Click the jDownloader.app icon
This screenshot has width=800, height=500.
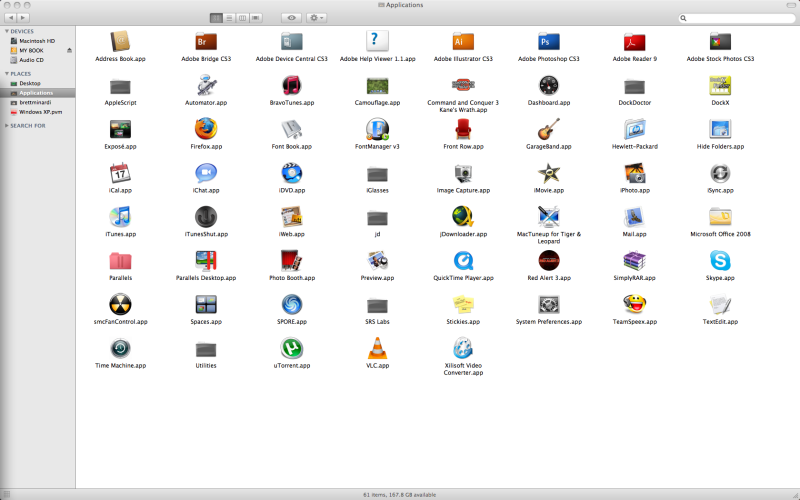tap(463, 216)
